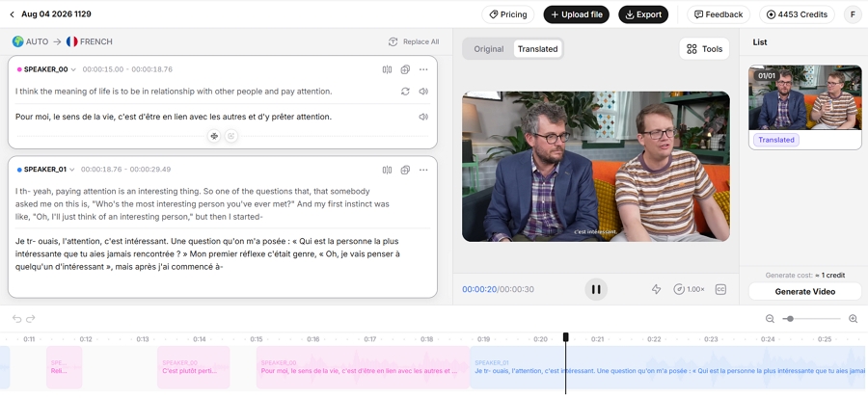Open the F user avatar menu
The width and height of the screenshot is (868, 398).
[x=853, y=14]
